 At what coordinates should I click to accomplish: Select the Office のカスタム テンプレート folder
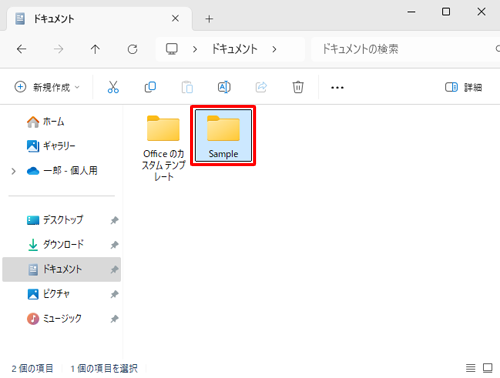pos(163,148)
